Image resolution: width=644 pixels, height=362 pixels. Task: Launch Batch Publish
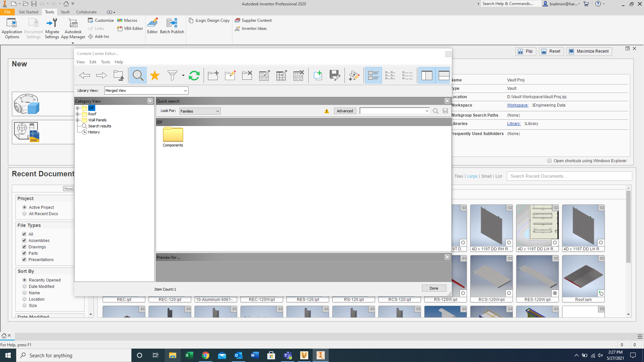pyautogui.click(x=172, y=25)
